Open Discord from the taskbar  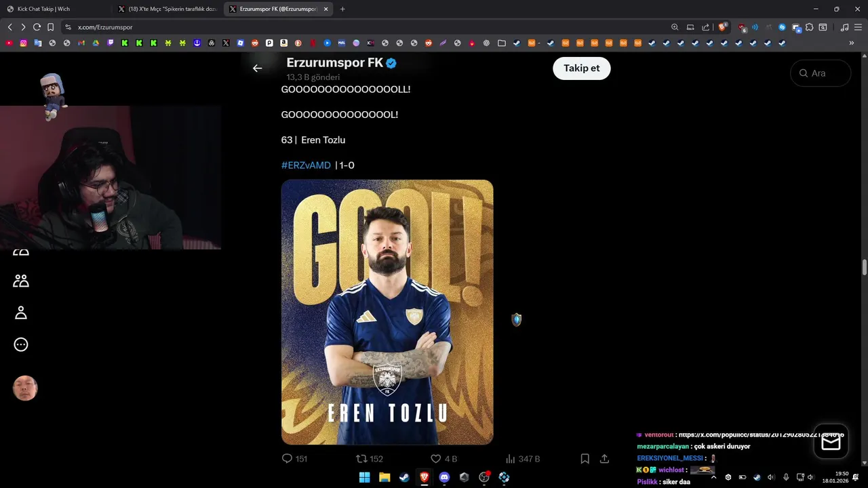click(x=444, y=477)
